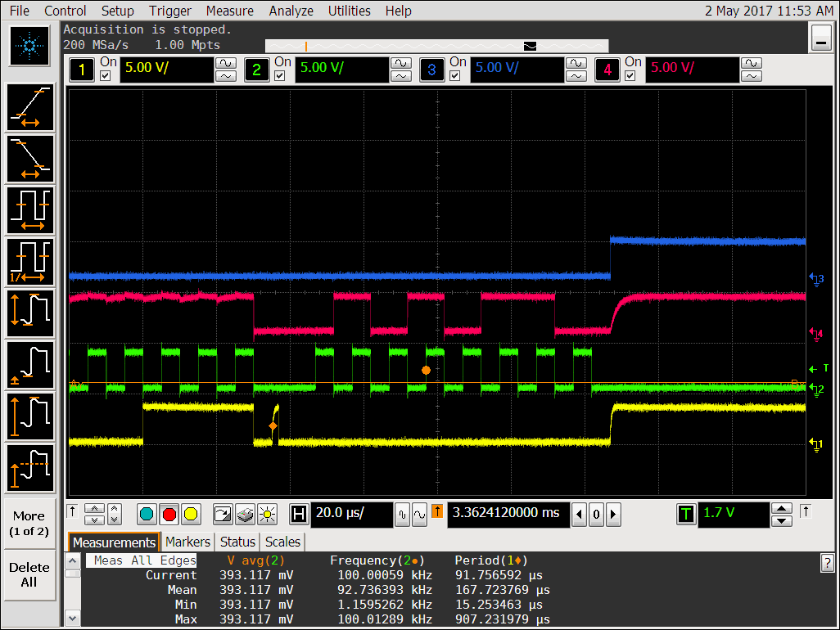Reset horizontal delay to zero button
The width and height of the screenshot is (840, 630).
point(596,515)
